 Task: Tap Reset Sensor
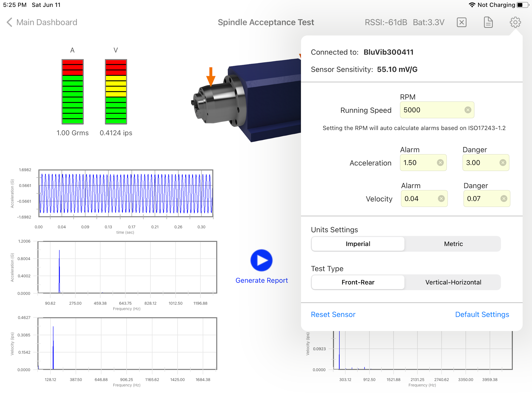[333, 314]
